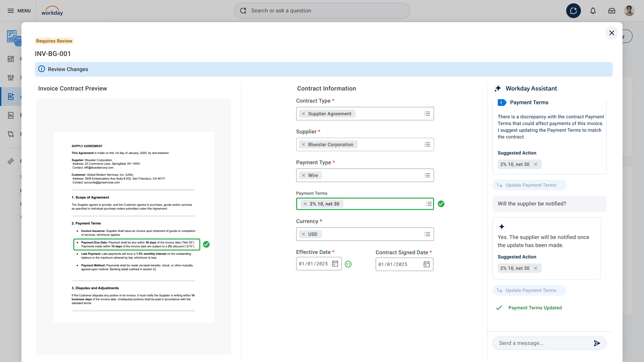Remove the 2% 10, net 30 suggested action chip
644x362 pixels.
pyautogui.click(x=536, y=164)
